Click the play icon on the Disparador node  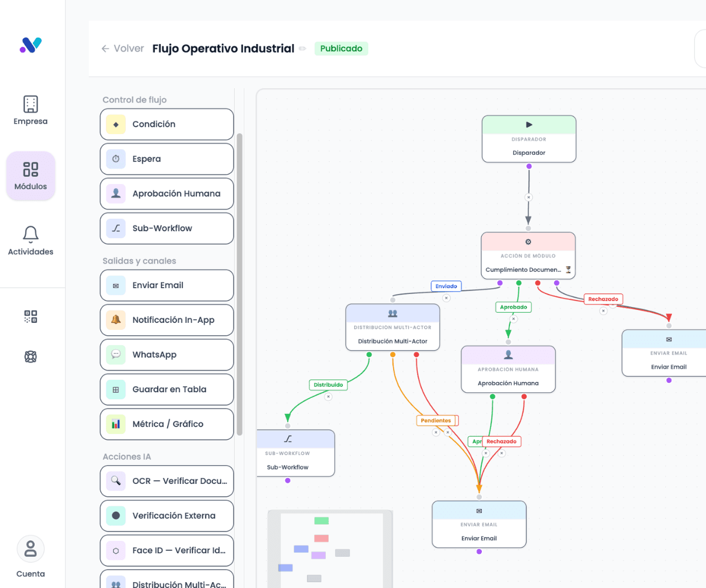[x=528, y=125]
